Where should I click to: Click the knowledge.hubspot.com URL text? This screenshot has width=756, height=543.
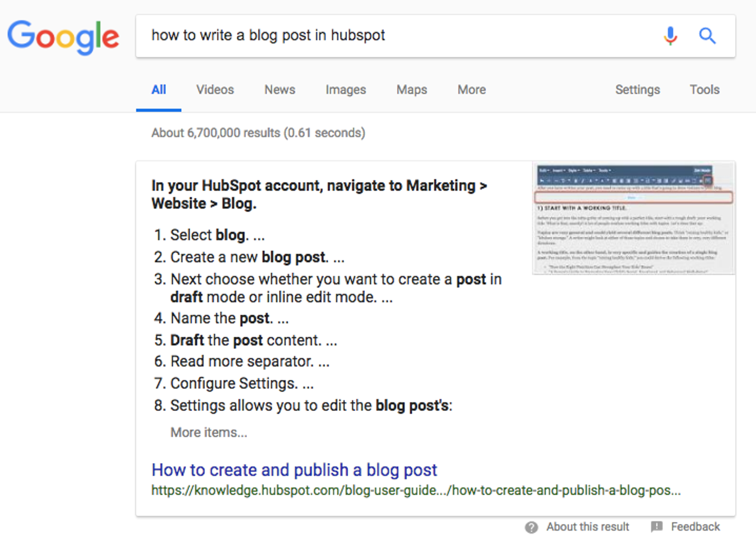(416, 491)
